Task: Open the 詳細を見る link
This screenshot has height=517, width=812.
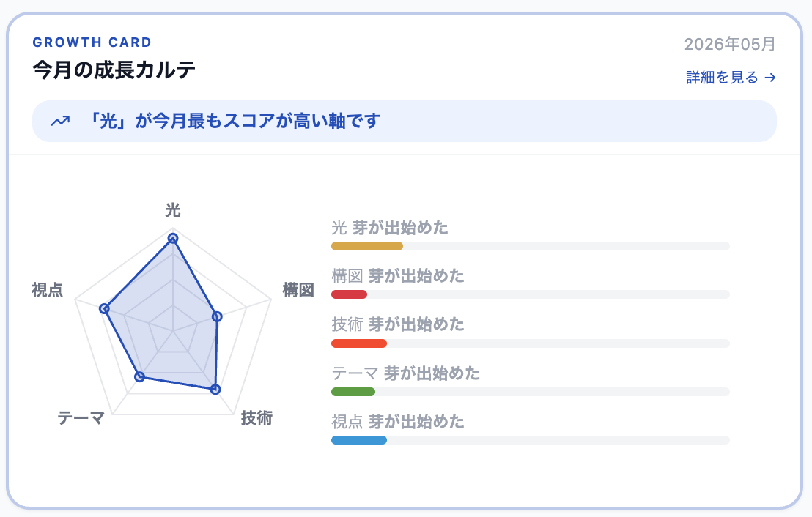Action: pos(731,78)
